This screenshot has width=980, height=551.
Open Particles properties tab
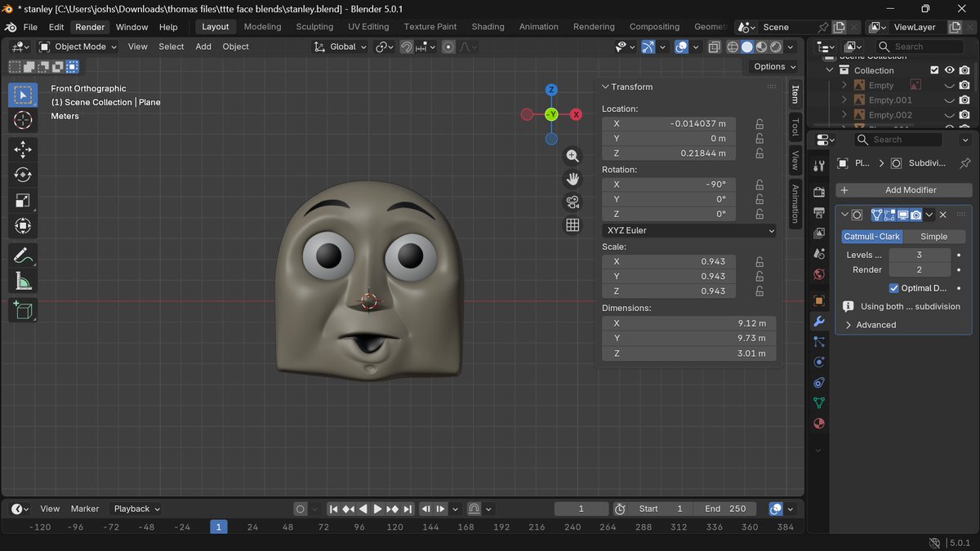pyautogui.click(x=819, y=342)
